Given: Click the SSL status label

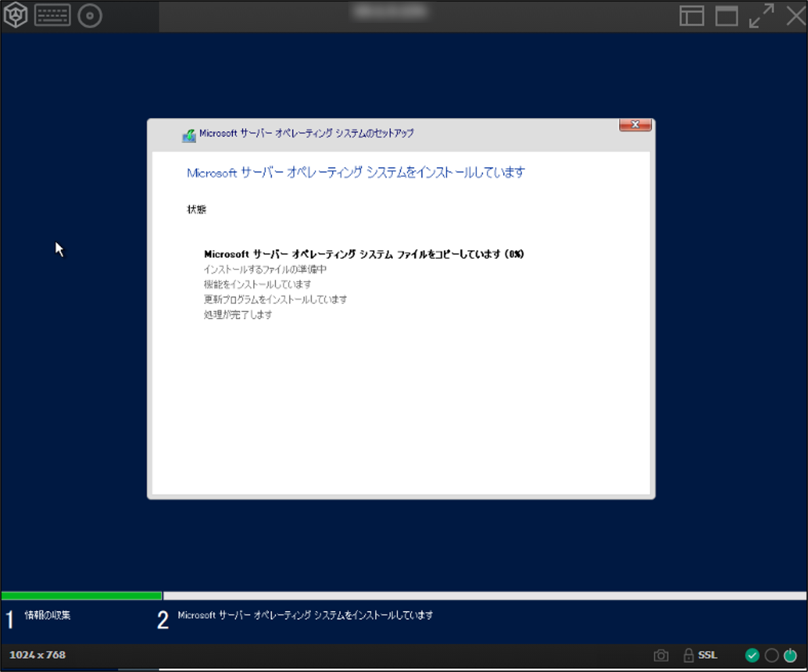Looking at the screenshot, I should [708, 655].
